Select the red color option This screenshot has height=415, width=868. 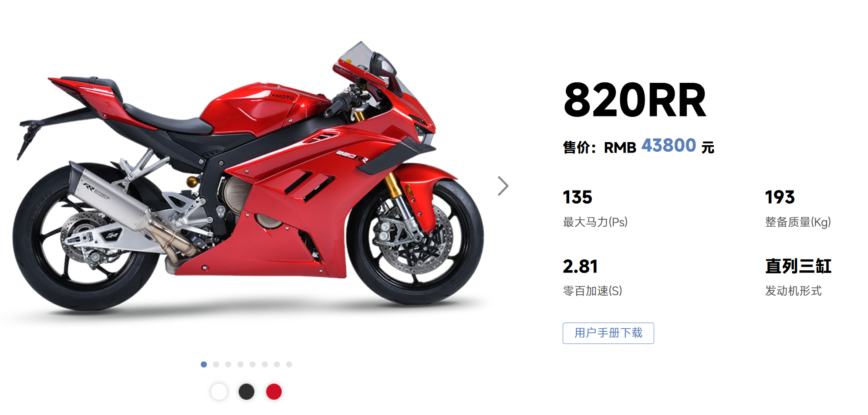click(x=274, y=391)
